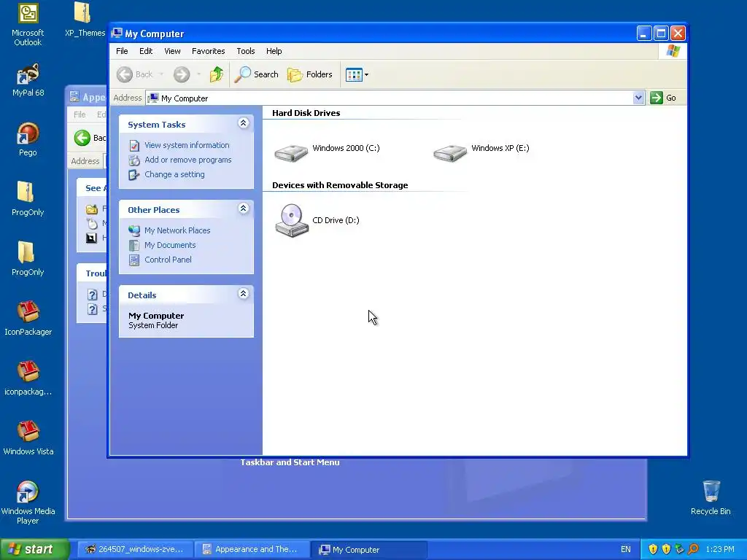Select the CD Drive (D:) icon
This screenshot has width=747, height=560.
click(292, 220)
